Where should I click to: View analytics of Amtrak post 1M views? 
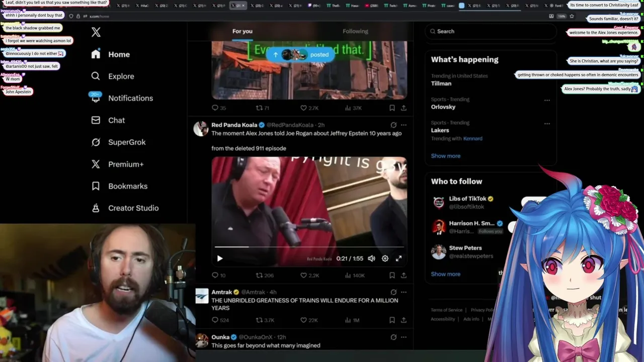[x=352, y=320]
